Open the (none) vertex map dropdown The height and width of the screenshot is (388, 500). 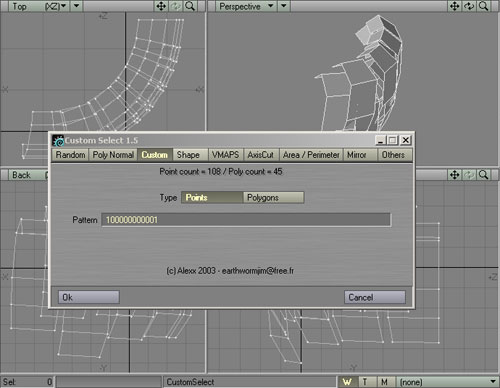pos(447,382)
